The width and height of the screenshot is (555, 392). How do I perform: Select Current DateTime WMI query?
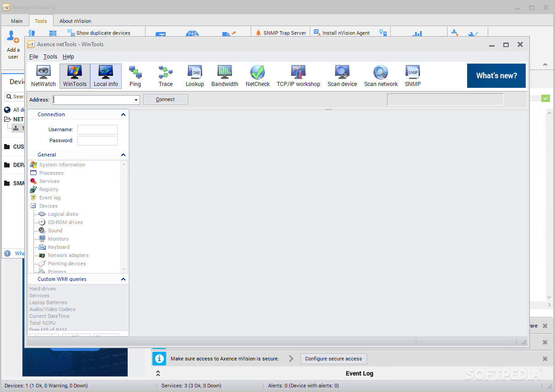coord(49,316)
